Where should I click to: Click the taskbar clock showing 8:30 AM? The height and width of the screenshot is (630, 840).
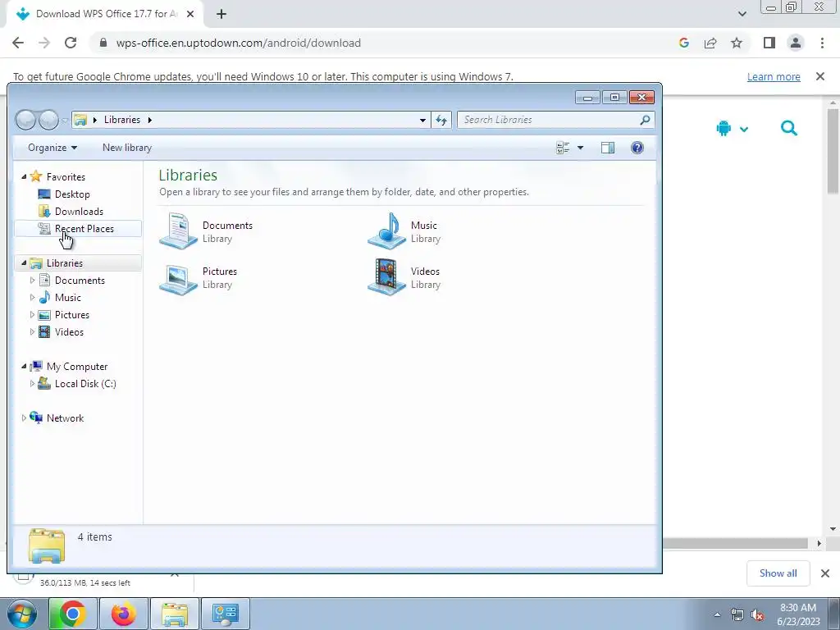pos(798,614)
